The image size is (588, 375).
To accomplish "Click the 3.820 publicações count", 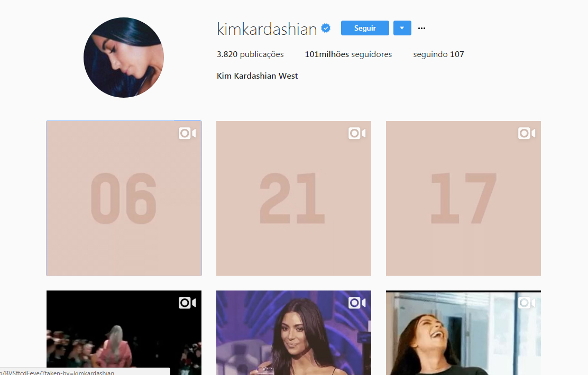I will [x=250, y=54].
